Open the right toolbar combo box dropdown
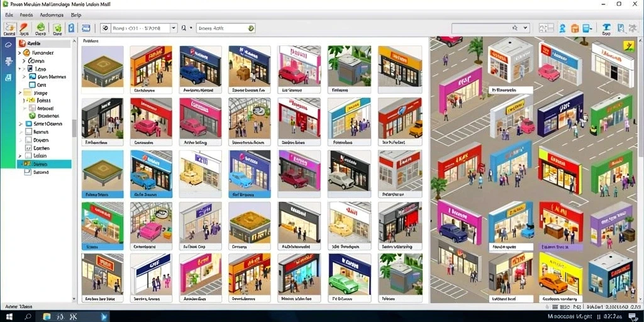This screenshot has height=322, width=644. [x=525, y=28]
